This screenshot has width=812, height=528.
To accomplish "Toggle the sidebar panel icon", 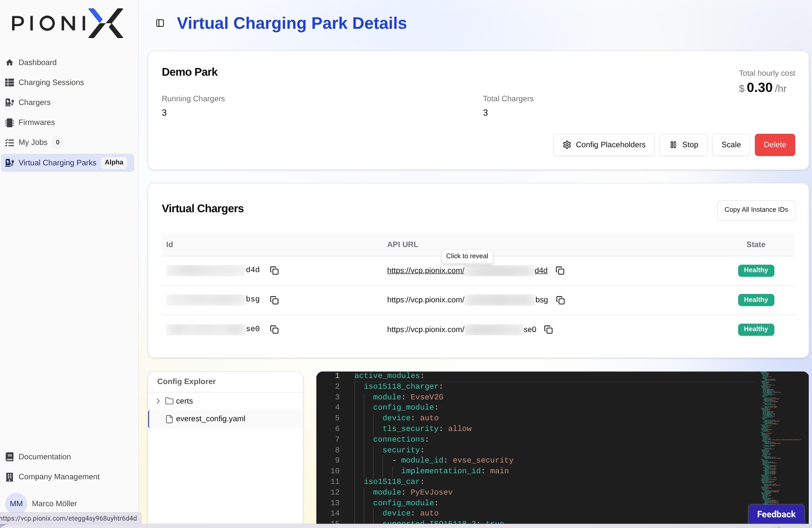I will pos(160,23).
